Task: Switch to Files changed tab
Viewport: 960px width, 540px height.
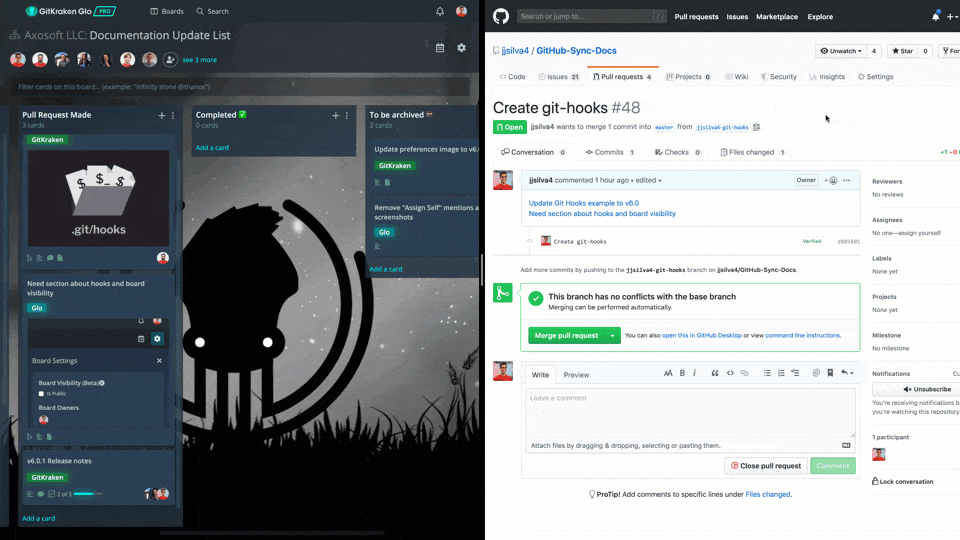Action: pos(752,152)
